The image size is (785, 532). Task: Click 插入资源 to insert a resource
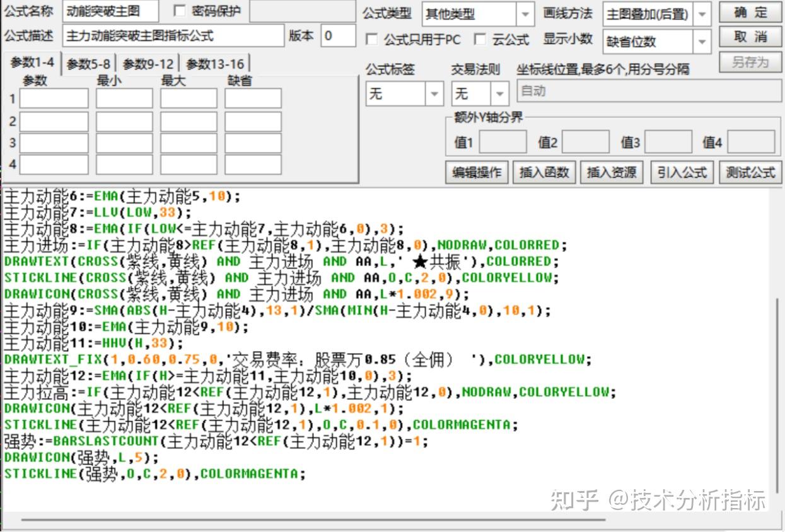point(612,172)
